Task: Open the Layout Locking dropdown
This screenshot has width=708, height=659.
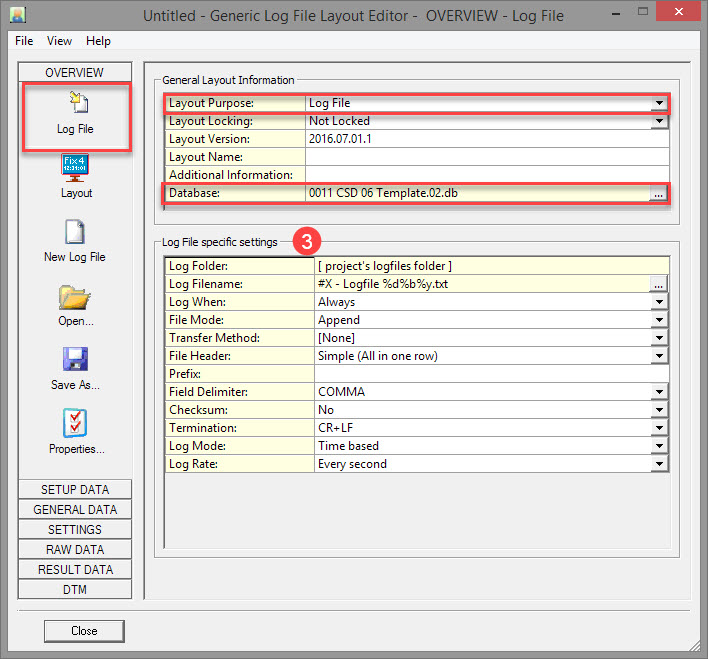Action: pos(659,121)
